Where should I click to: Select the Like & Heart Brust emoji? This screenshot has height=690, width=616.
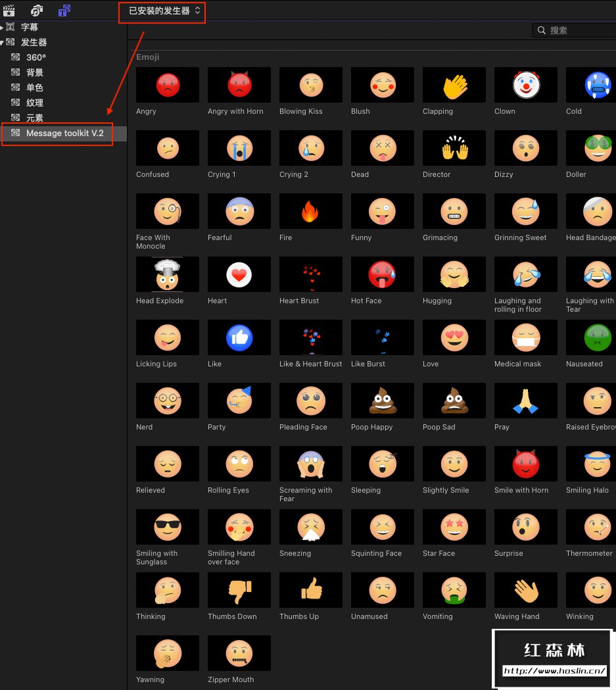[311, 337]
